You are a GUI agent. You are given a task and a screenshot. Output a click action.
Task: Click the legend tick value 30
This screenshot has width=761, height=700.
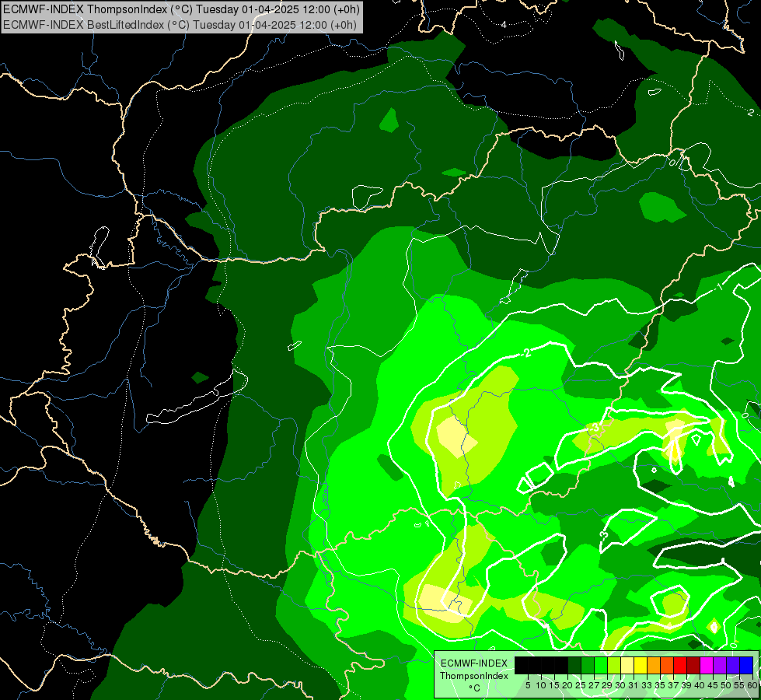coord(621,685)
